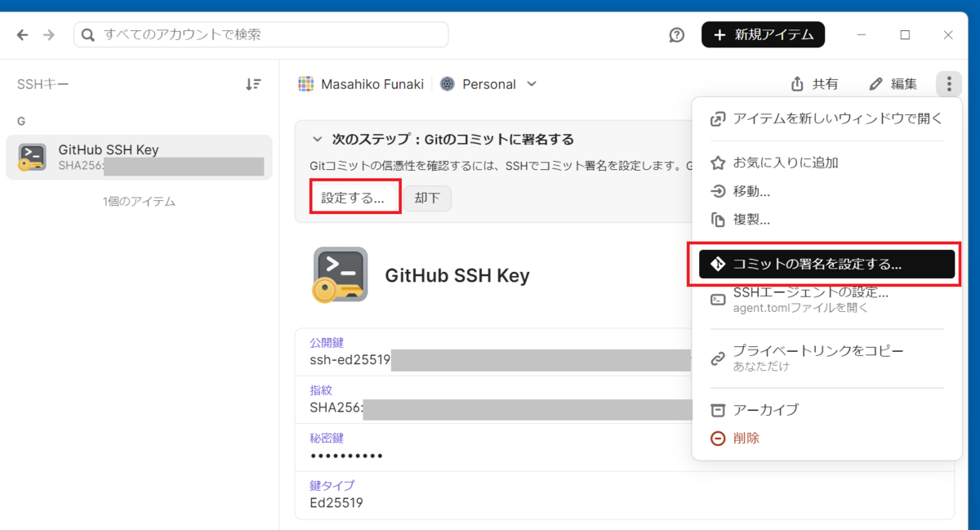Collapse the 次のステップ banner
Screen dimensions: 980x530
[318, 139]
